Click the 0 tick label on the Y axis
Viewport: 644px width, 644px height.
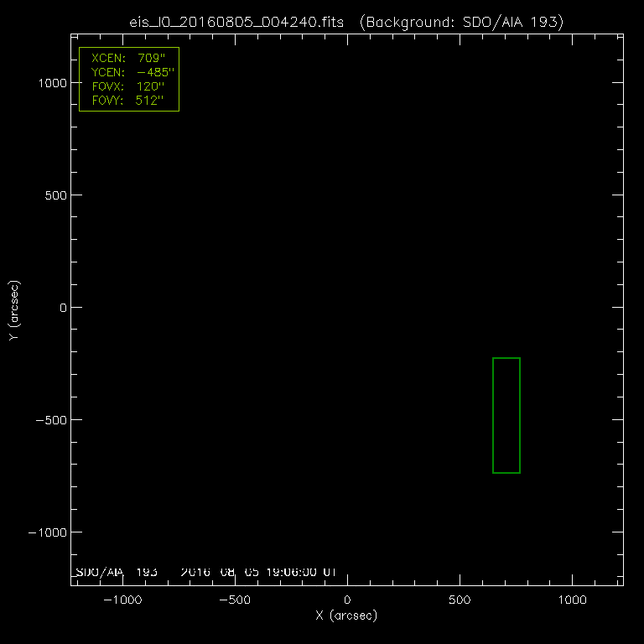click(61, 308)
